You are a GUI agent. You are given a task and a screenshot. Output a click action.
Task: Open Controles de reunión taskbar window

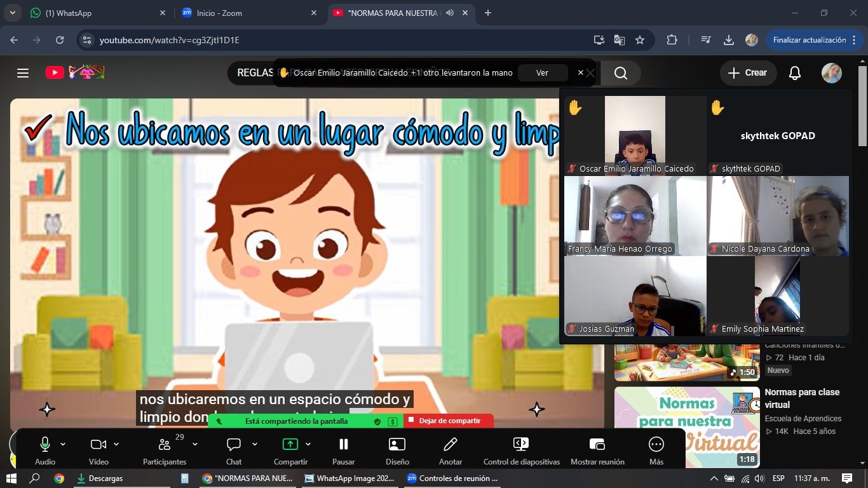tap(453, 478)
